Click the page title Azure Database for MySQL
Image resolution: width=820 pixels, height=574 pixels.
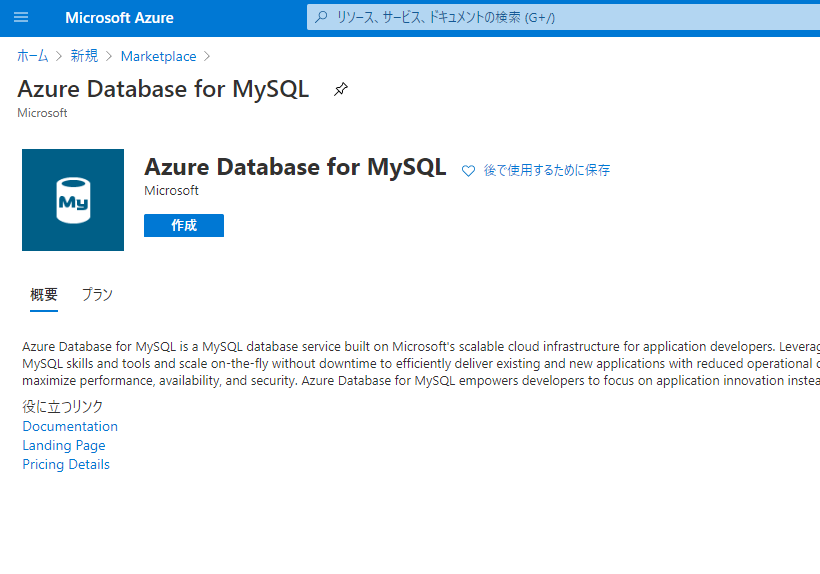coord(163,89)
